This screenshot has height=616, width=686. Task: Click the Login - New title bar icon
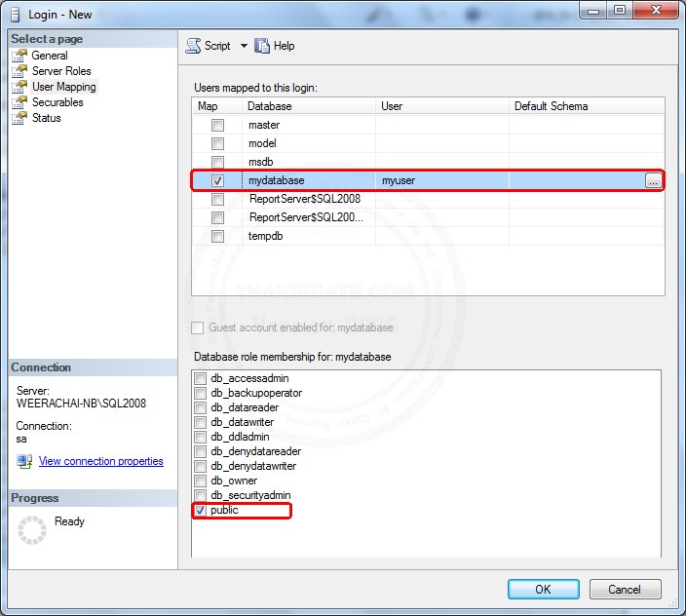pyautogui.click(x=15, y=15)
